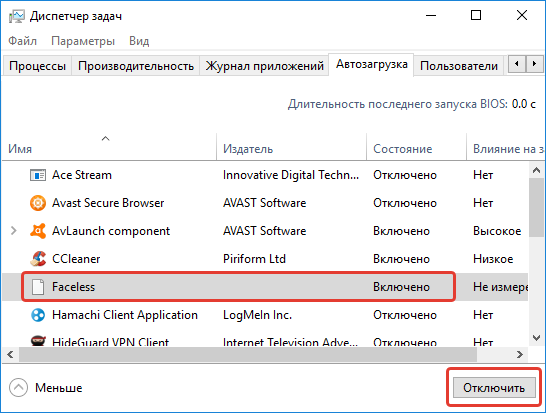Click the Высокое impact value
The image size is (546, 413).
point(497,231)
